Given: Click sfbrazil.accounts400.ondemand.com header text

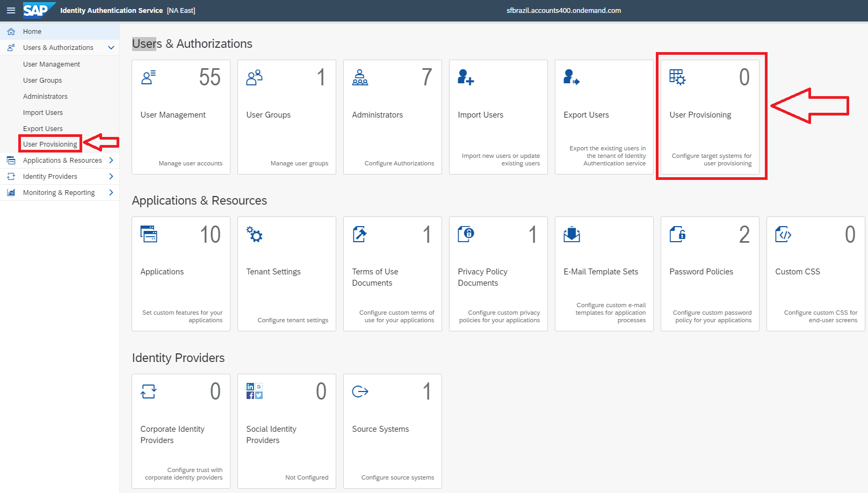Looking at the screenshot, I should pyautogui.click(x=563, y=11).
